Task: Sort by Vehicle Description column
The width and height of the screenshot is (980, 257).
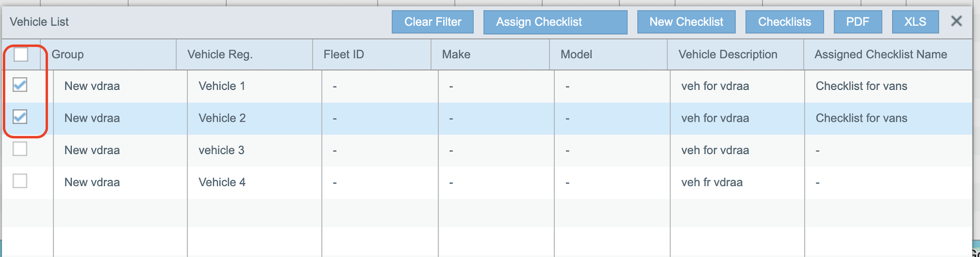Action: point(727,54)
